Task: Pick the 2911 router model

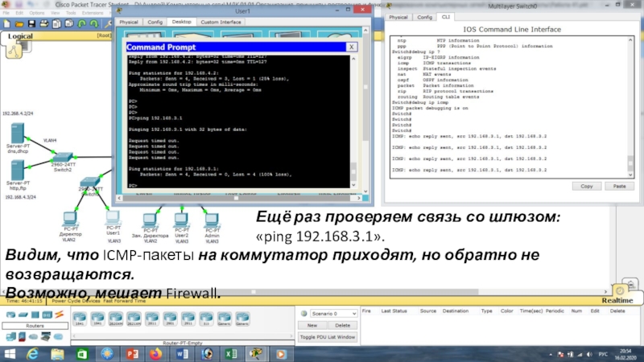Action: pyautogui.click(x=188, y=319)
